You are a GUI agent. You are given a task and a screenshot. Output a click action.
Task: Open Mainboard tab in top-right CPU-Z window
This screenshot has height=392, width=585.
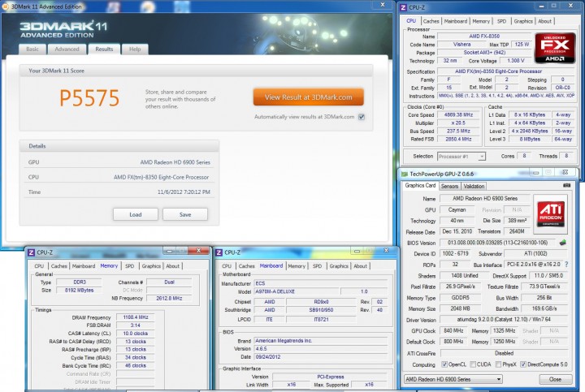[x=456, y=21]
